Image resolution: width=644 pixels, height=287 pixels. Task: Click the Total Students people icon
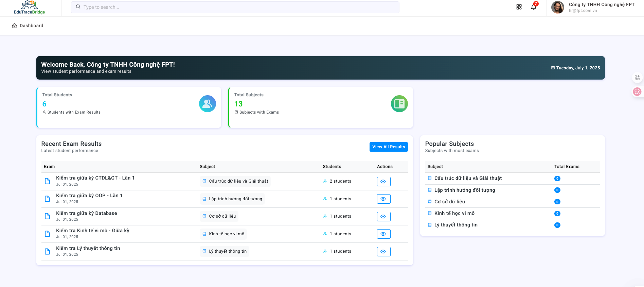click(207, 104)
